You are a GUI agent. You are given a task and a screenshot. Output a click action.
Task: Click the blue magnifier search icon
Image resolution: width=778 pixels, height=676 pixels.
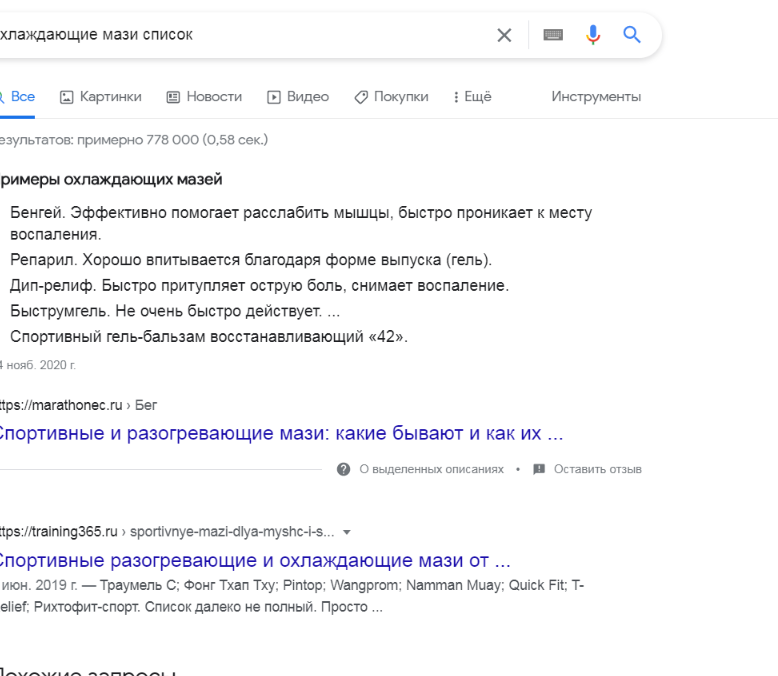coord(632,35)
